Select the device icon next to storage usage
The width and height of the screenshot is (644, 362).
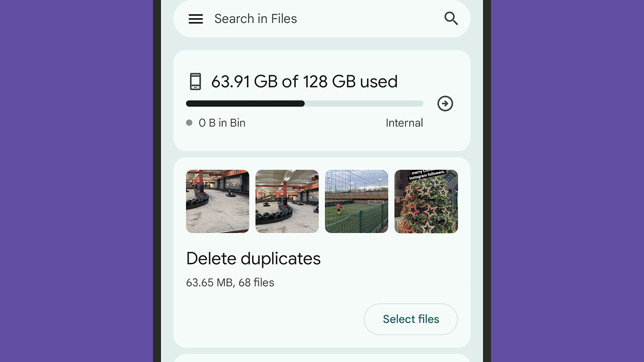pos(195,81)
